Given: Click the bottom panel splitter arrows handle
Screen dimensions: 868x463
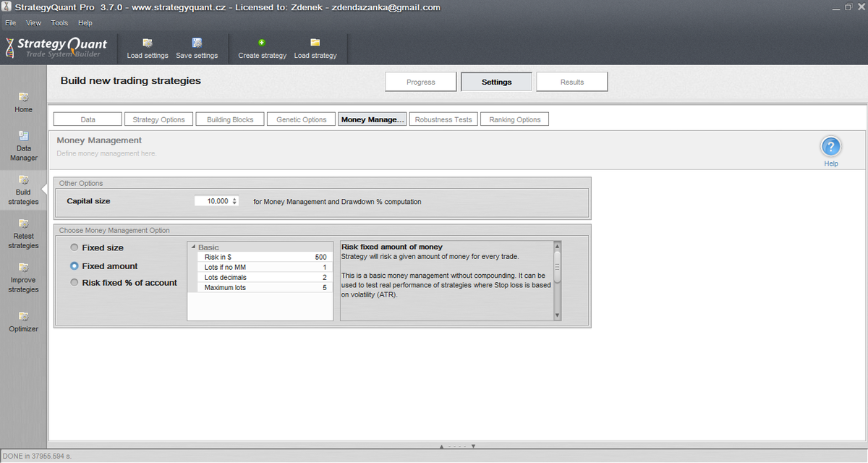Looking at the screenshot, I should click(x=457, y=446).
